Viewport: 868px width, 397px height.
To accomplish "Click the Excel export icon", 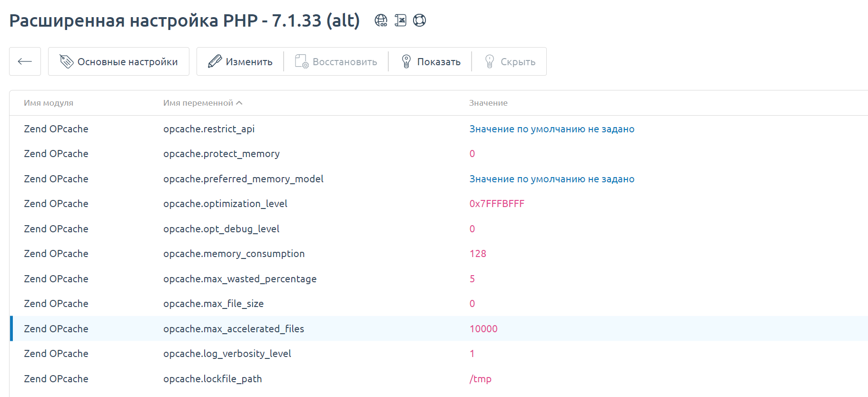I will pyautogui.click(x=400, y=20).
